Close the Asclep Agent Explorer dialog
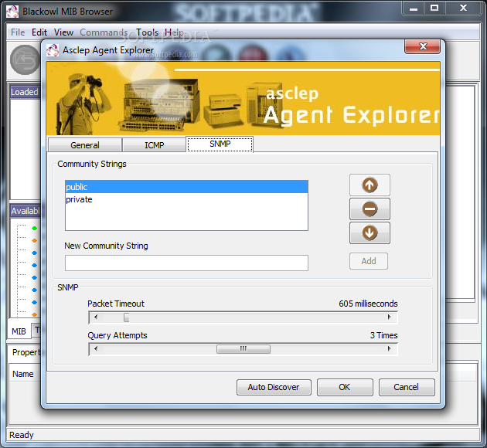487x448 pixels. (422, 46)
